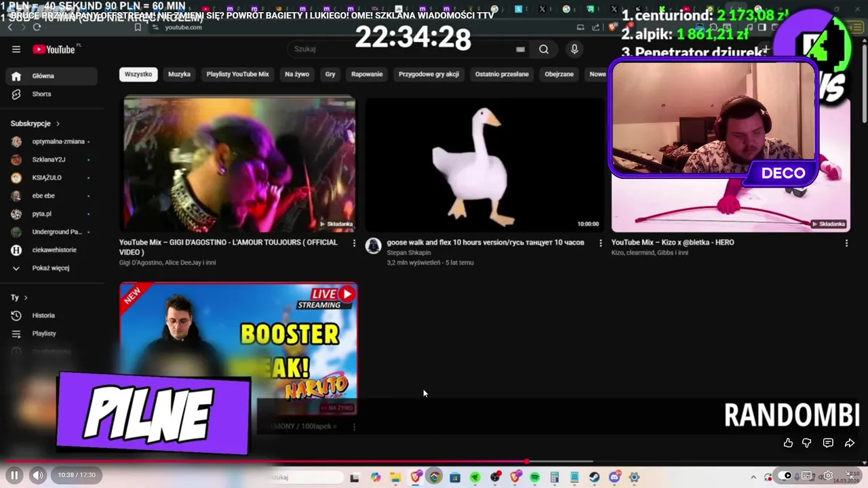Viewport: 868px width, 488px height.
Task: Open the ebe ebe channel subscription
Action: point(52,196)
